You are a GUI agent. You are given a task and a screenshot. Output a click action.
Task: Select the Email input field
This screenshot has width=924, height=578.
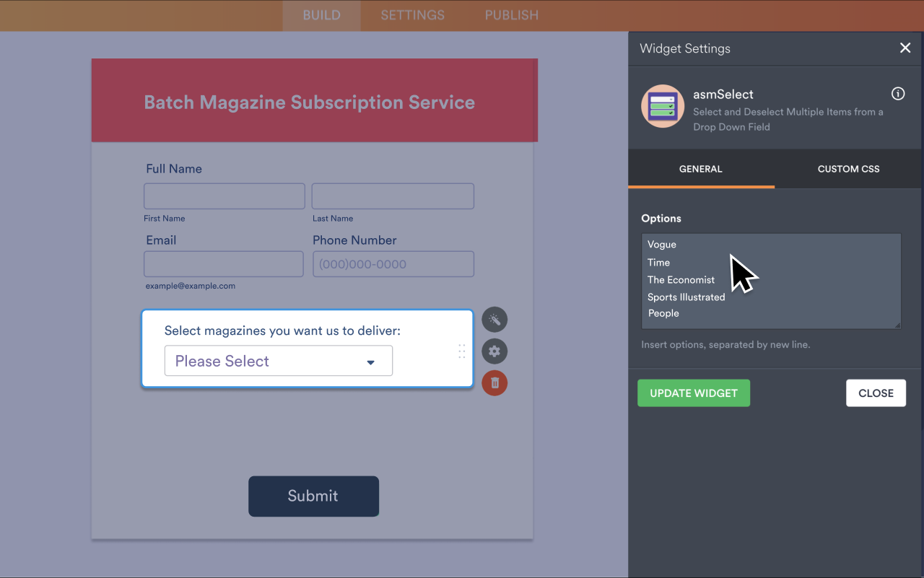223,263
